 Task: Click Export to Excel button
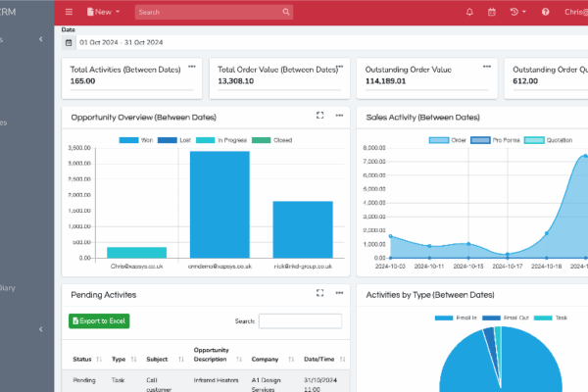(99, 321)
